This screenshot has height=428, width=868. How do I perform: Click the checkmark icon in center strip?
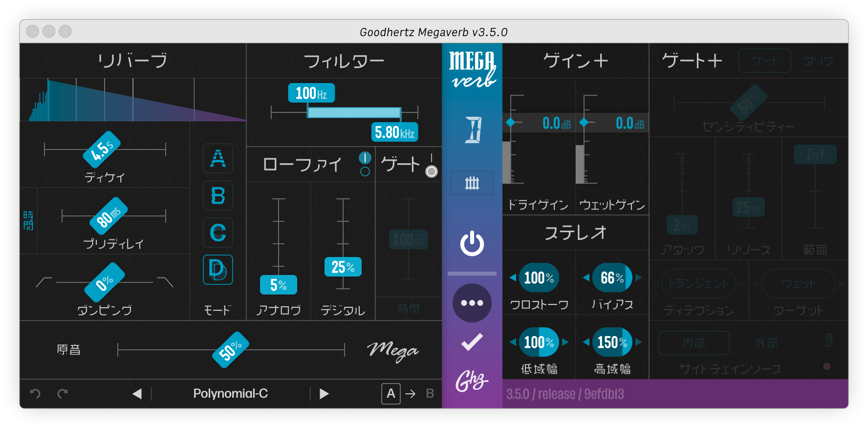tap(472, 342)
